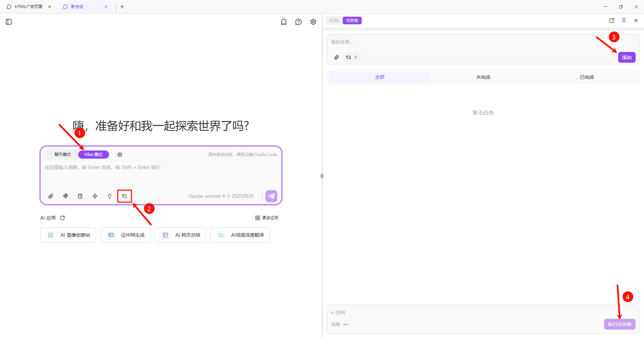Screen dimensions: 644x346
Task: Click 执行任务板 button
Action: coord(620,324)
